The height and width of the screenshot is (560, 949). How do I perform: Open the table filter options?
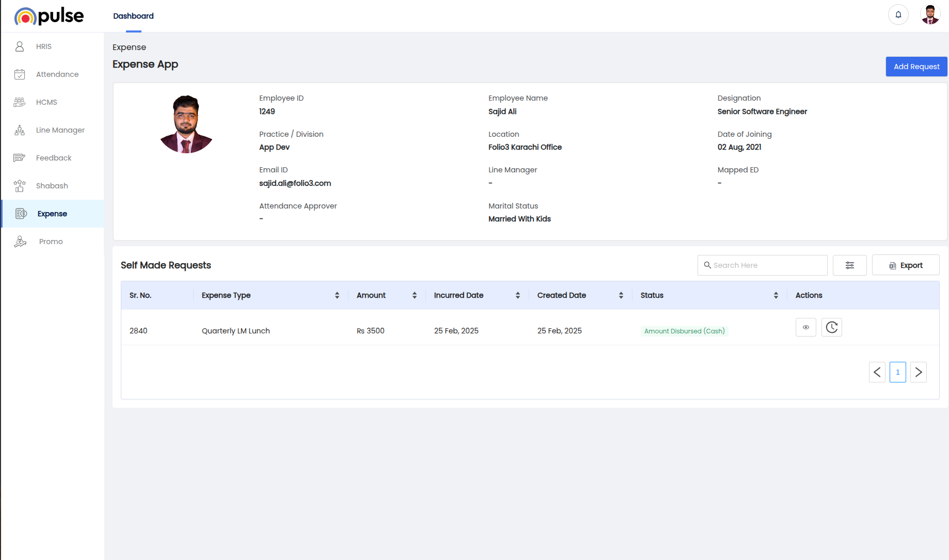tap(849, 265)
